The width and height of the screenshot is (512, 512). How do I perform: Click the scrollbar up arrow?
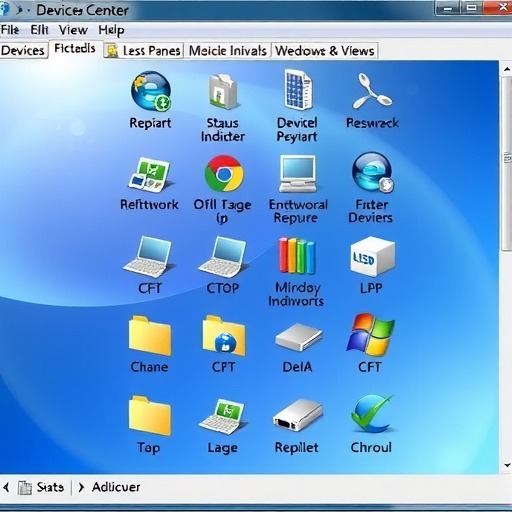click(x=507, y=69)
